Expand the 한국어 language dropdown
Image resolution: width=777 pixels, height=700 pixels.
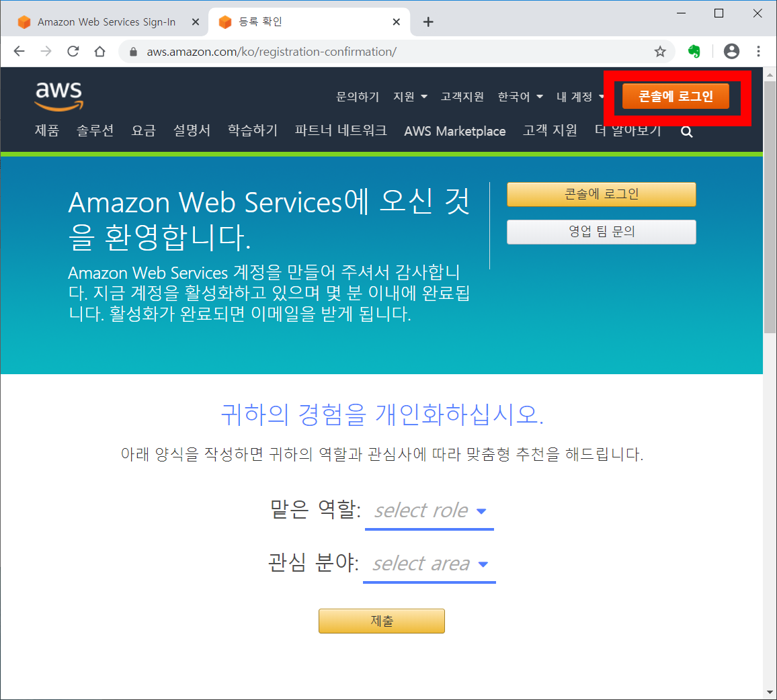pos(520,97)
